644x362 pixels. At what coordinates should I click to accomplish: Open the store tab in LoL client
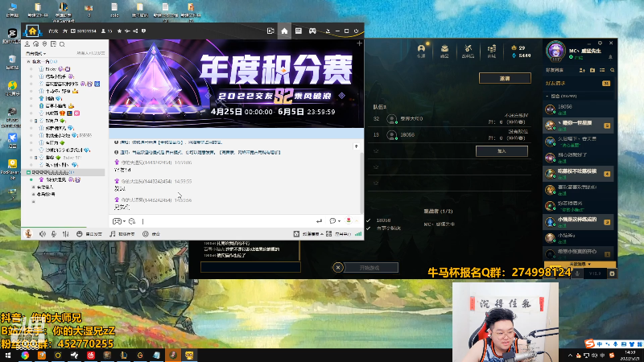tap(491, 51)
